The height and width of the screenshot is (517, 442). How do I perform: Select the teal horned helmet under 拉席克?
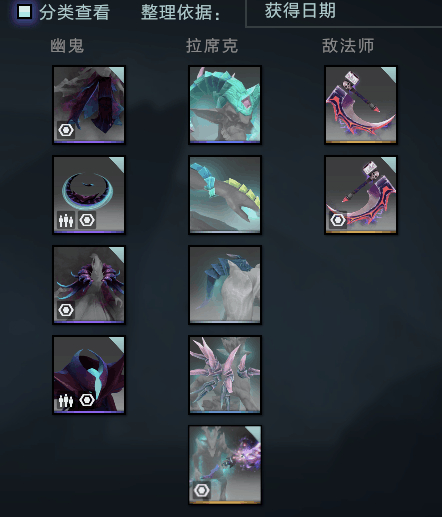click(225, 105)
